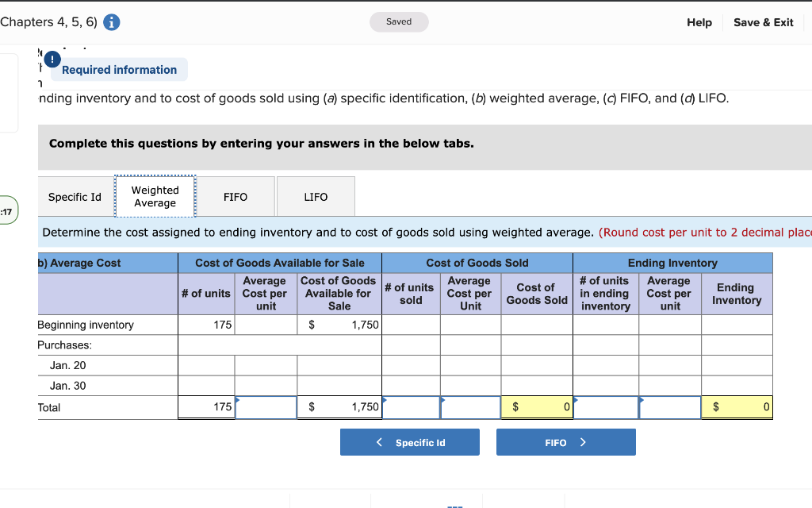
Task: Click the ellipsis icon at the page bottom
Action: (x=456, y=503)
